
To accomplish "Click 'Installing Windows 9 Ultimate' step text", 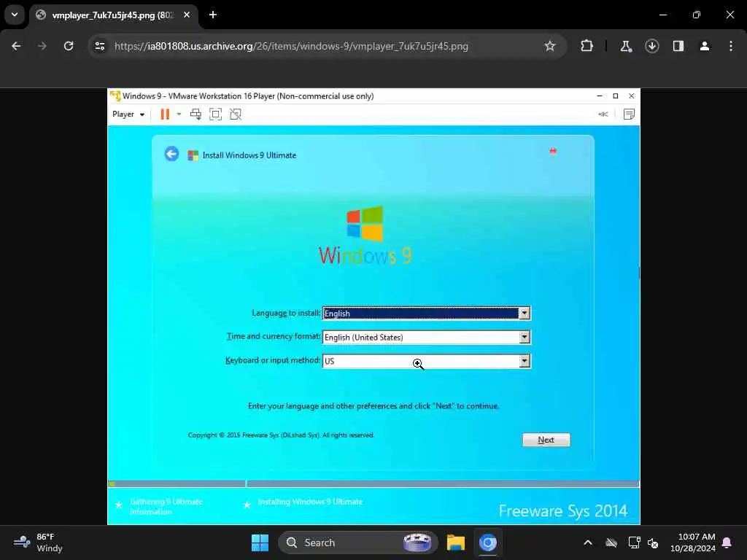I will click(310, 502).
